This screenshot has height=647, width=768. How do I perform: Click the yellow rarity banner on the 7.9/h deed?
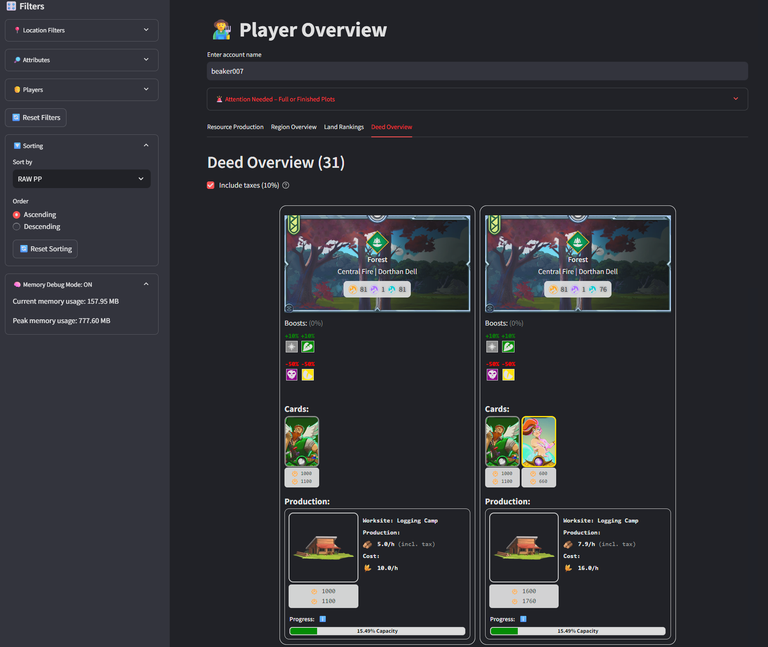pyautogui.click(x=494, y=225)
